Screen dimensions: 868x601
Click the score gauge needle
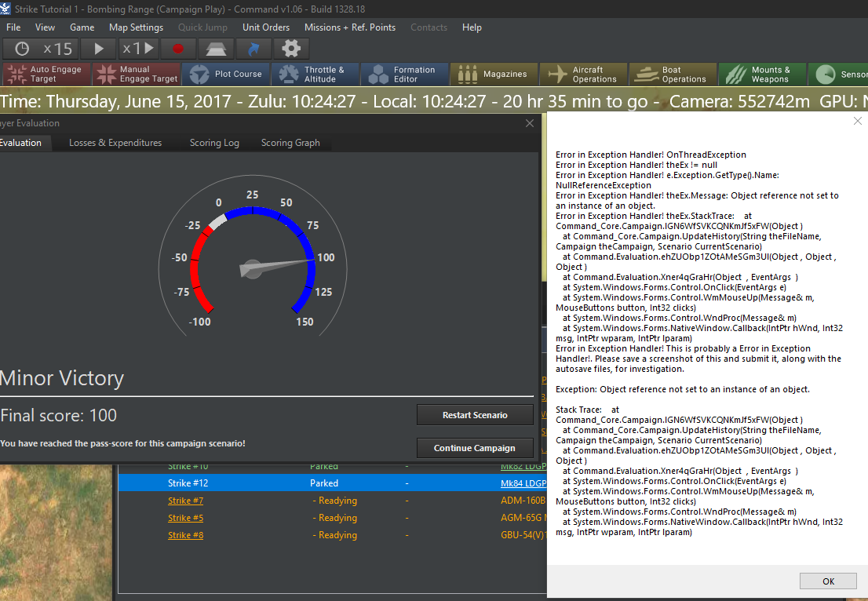pyautogui.click(x=277, y=266)
